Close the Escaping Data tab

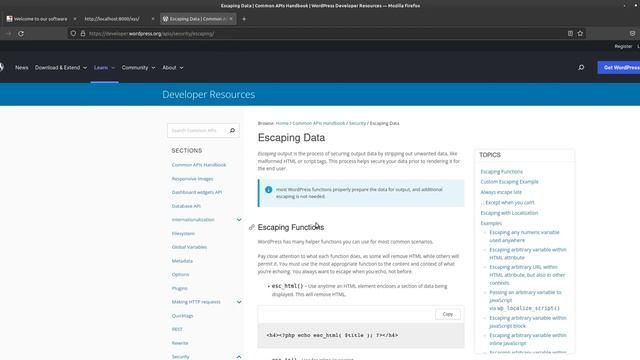coord(231,19)
